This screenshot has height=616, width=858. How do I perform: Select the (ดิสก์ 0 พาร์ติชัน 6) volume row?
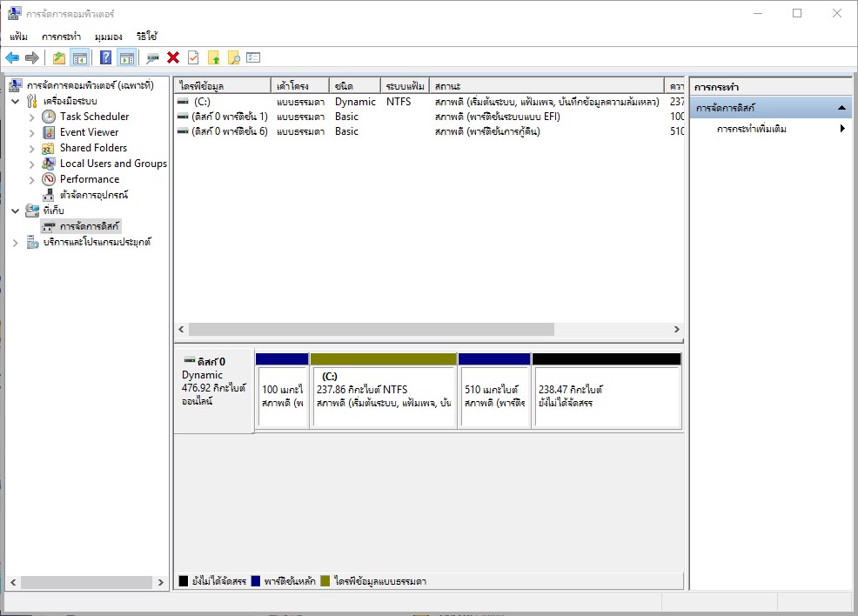point(430,131)
